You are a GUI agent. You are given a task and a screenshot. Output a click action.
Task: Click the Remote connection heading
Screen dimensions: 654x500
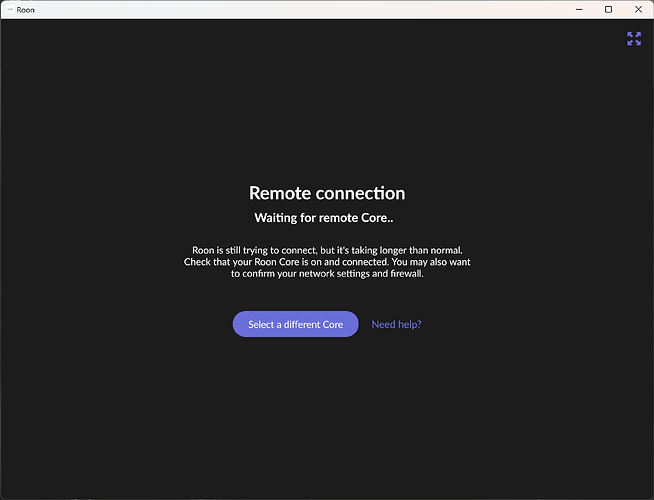[x=327, y=193]
